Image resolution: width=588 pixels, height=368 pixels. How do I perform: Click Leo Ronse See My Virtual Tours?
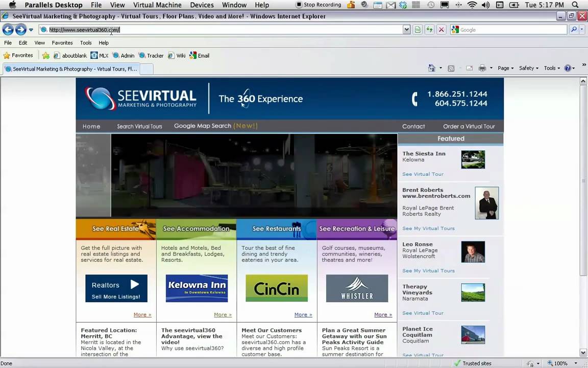[x=428, y=271]
